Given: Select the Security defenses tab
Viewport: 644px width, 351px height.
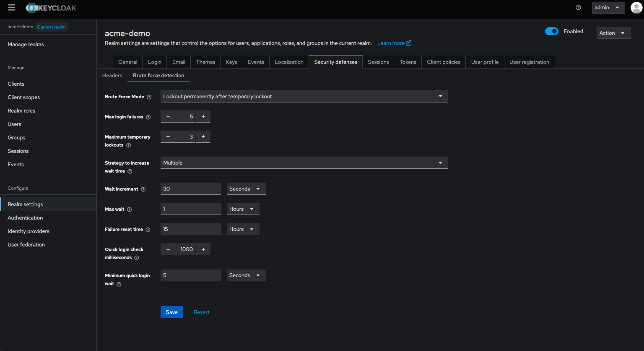Looking at the screenshot, I should [335, 62].
